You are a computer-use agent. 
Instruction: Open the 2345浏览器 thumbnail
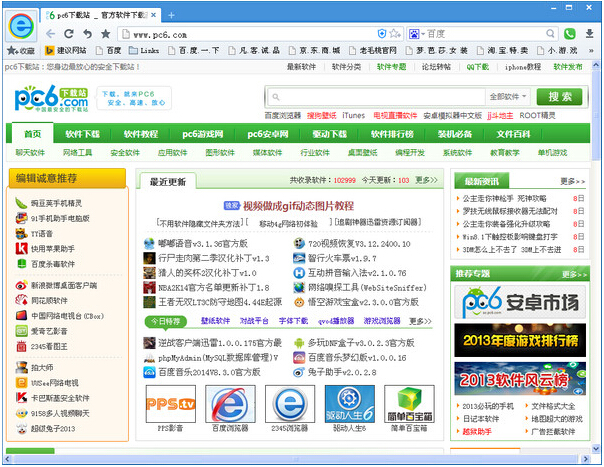290,405
